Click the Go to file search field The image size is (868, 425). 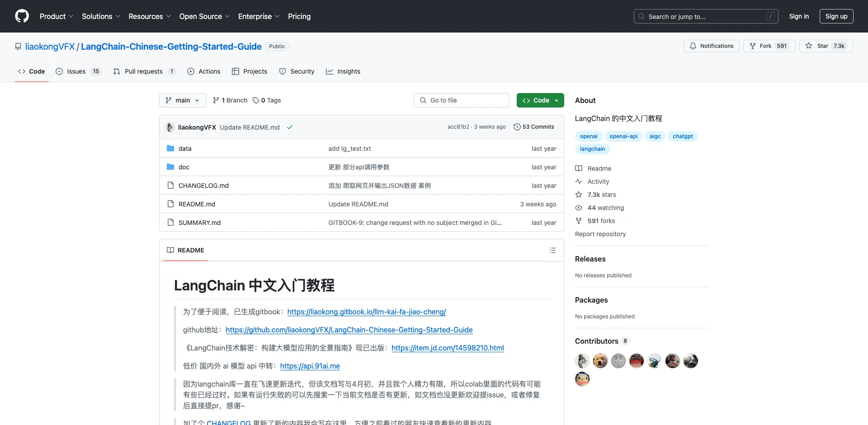[x=462, y=100]
